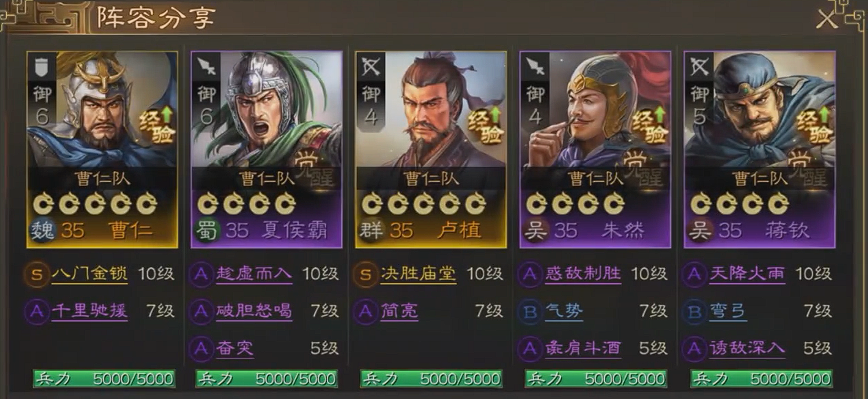Close the 阵容分享 panel
868x399 pixels.
click(827, 20)
